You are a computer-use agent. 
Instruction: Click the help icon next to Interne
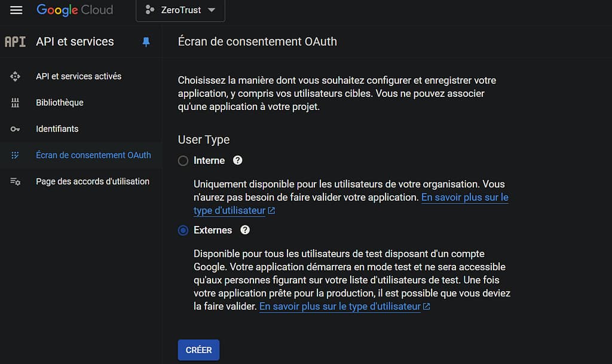coord(238,160)
